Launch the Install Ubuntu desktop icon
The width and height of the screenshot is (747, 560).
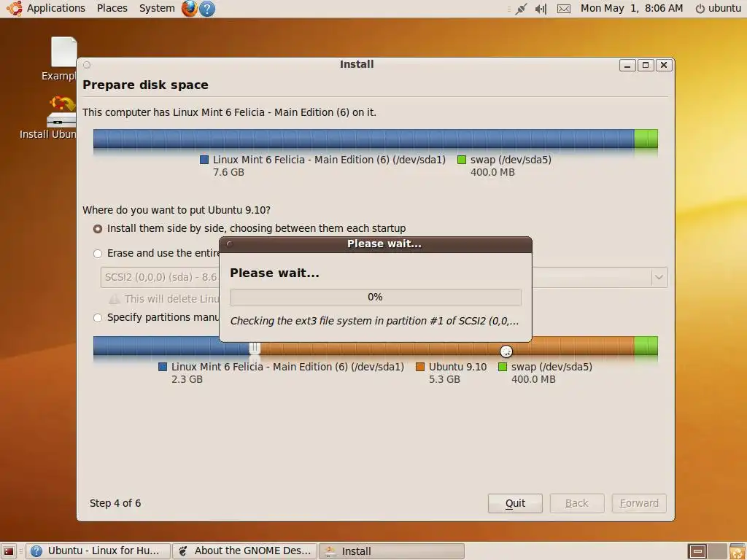61,117
